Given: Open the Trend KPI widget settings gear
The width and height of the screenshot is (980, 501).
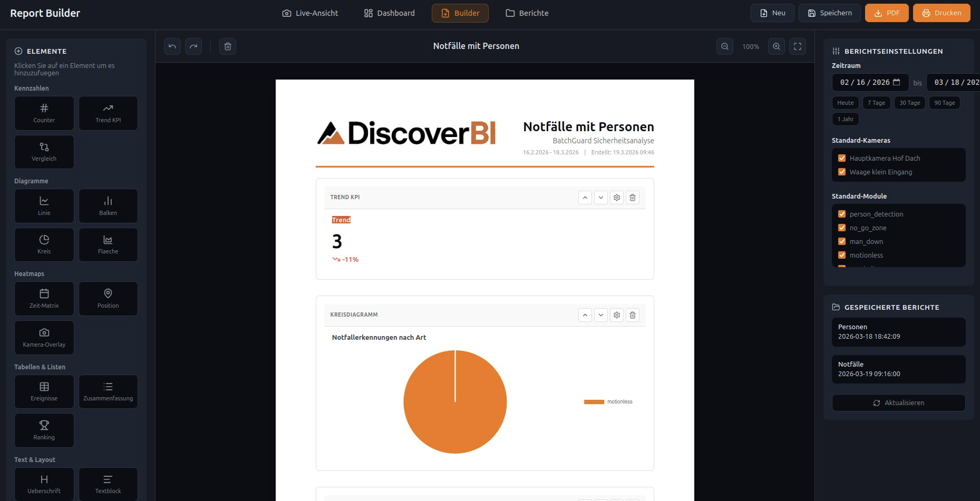Looking at the screenshot, I should 617,197.
